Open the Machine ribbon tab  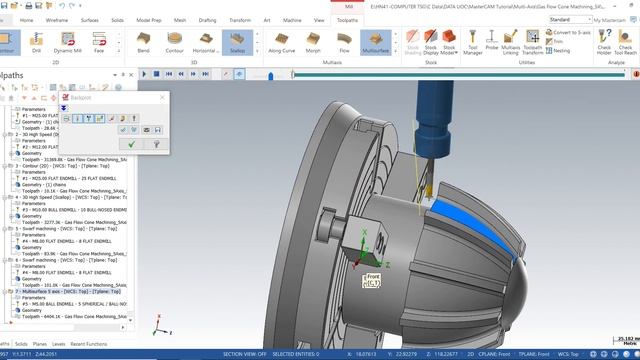pos(292,20)
